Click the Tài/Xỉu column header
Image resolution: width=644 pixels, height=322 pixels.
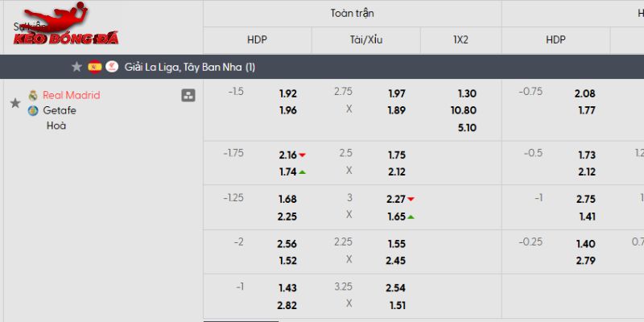point(365,39)
